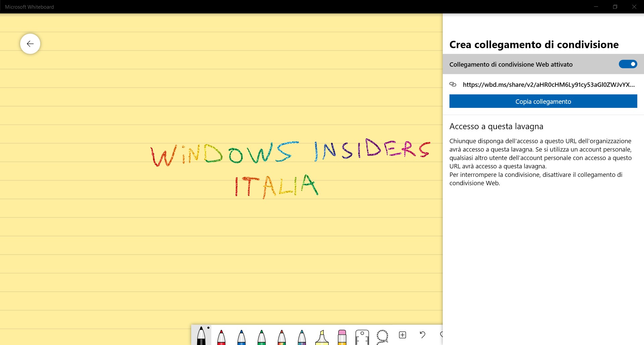Image resolution: width=644 pixels, height=345 pixels.
Task: Undo the last stroke
Action: [x=423, y=335]
